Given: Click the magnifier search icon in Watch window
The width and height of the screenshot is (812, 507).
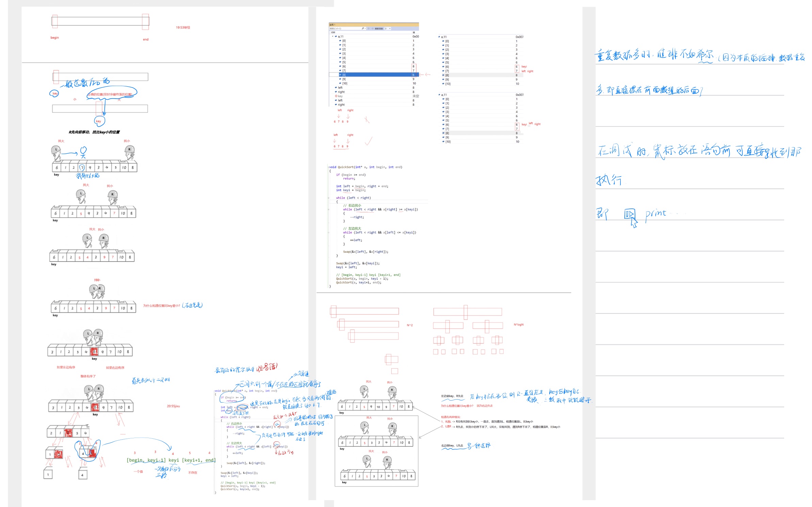Looking at the screenshot, I should [363, 29].
